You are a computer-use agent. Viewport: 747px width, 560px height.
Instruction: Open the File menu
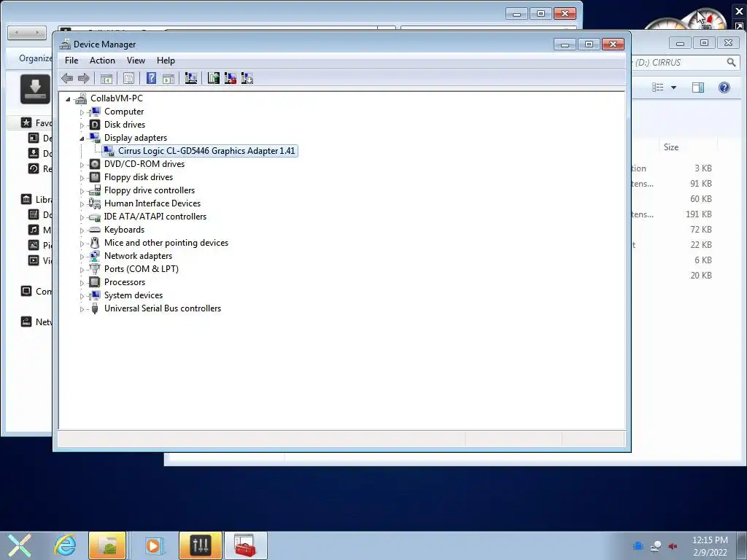click(x=71, y=61)
